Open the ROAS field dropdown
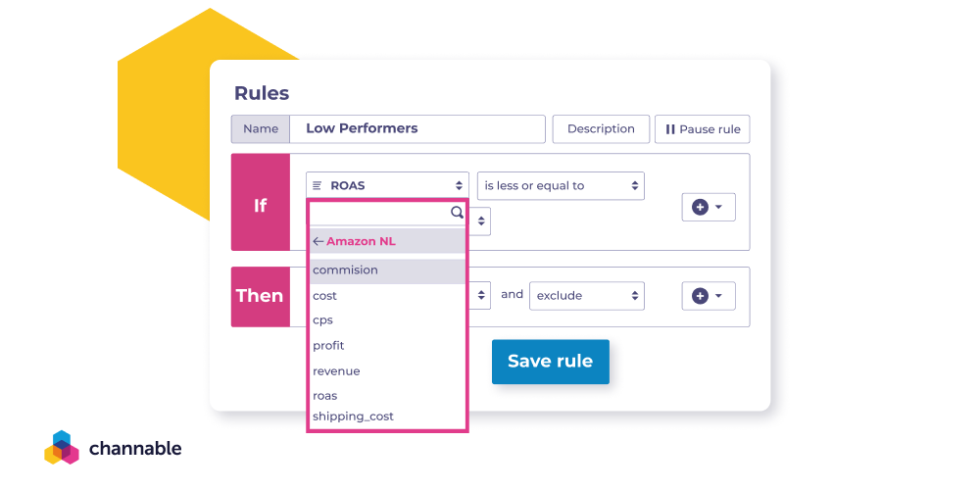This screenshot has height=490, width=980. pyautogui.click(x=387, y=185)
